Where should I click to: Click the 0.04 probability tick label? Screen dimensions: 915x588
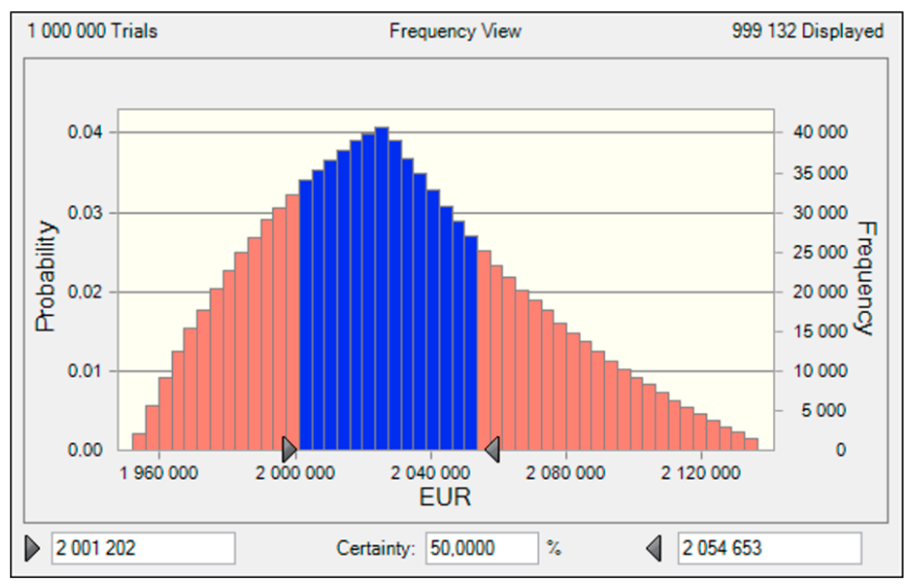[x=85, y=132]
